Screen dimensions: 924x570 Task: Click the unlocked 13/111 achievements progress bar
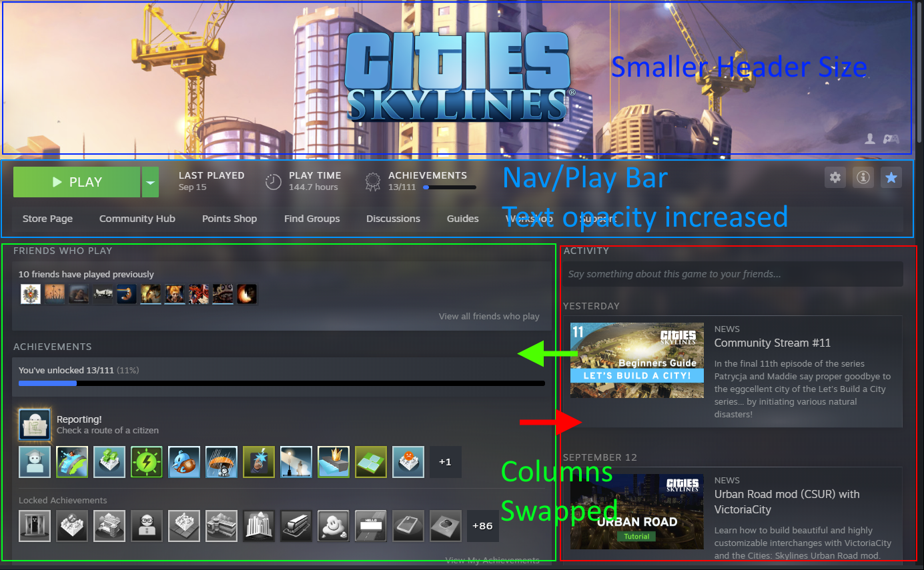(x=282, y=383)
